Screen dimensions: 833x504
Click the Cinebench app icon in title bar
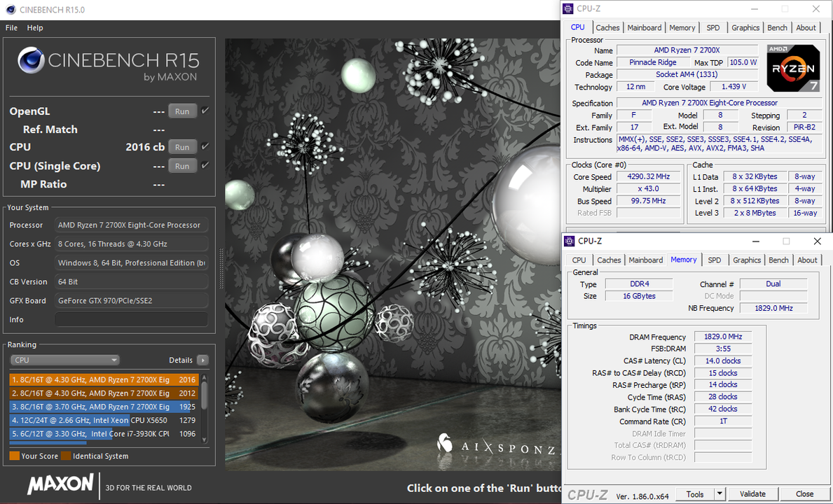[x=11, y=10]
